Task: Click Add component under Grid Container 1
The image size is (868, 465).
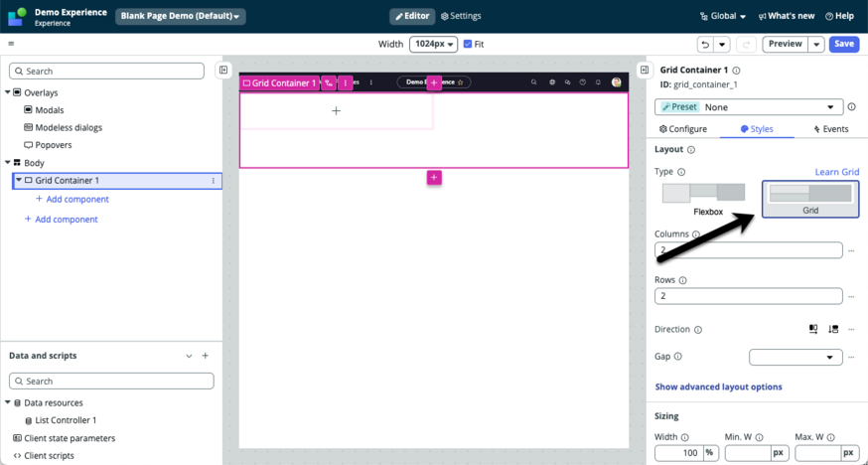Action: [72, 200]
